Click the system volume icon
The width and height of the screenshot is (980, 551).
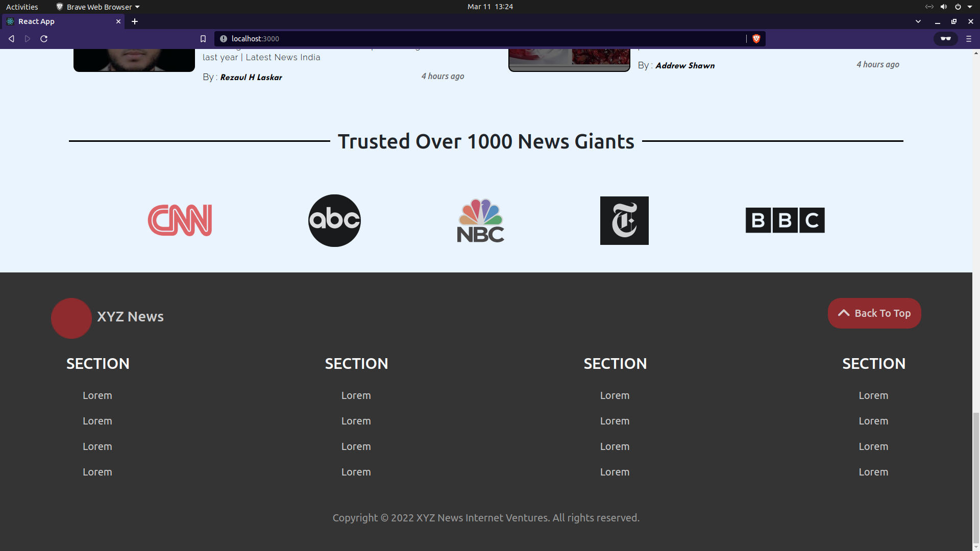click(x=943, y=7)
